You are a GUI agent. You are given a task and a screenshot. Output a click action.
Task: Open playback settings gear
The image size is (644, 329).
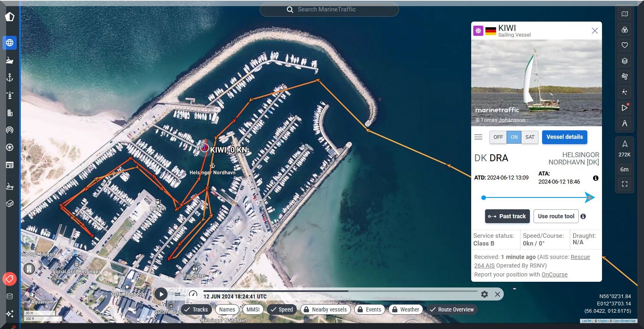click(484, 294)
